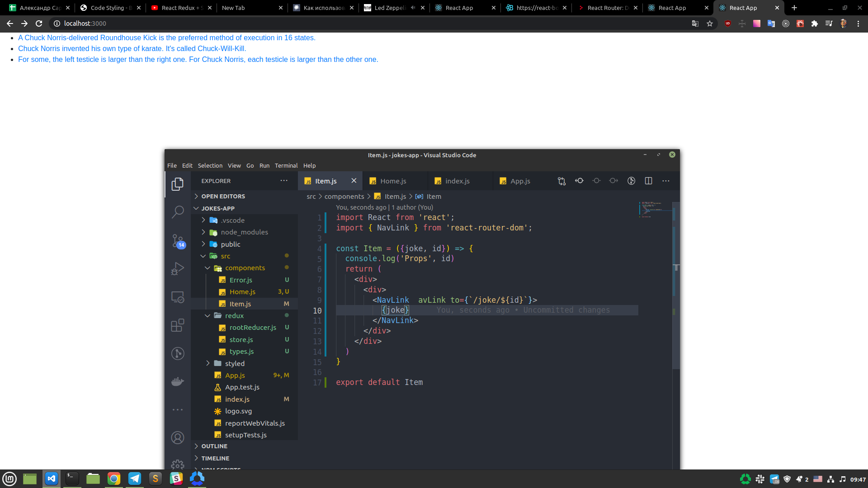This screenshot has width=868, height=488.
Task: Open the Linux Mint start menu
Action: pyautogui.click(x=9, y=479)
